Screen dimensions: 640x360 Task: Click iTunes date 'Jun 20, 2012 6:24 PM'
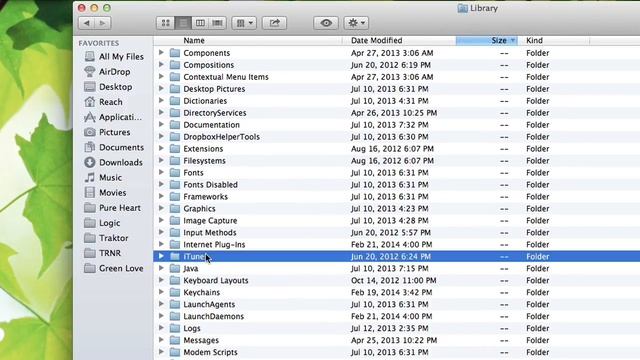[x=391, y=256]
